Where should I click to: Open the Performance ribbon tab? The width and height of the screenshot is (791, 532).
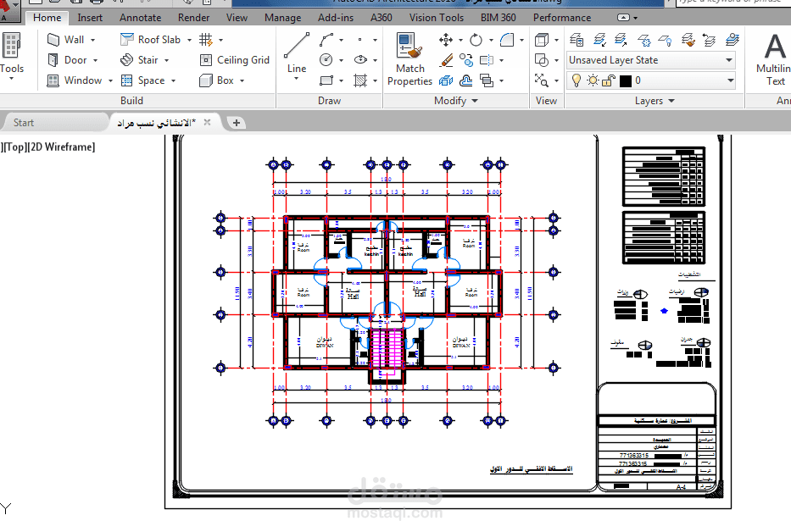562,18
